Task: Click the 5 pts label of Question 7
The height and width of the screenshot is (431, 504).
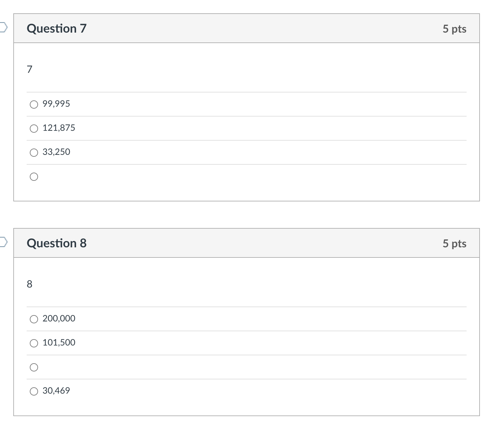Action: click(x=455, y=29)
